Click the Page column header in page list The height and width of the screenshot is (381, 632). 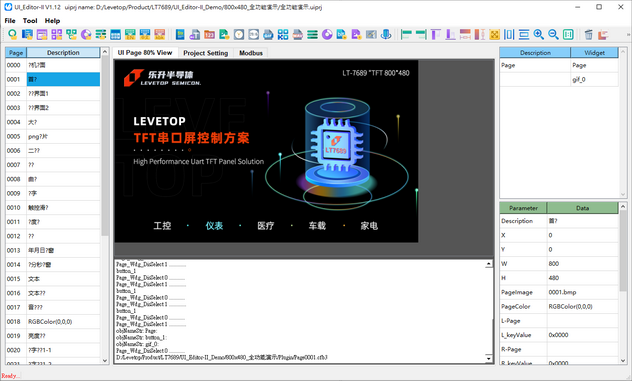pos(16,53)
